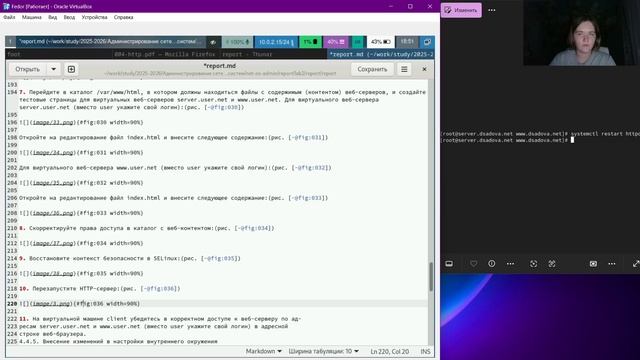Viewport: 640px width, 360px height.
Task: Open the filmstrip icon in the photo viewer
Action: pos(449,264)
